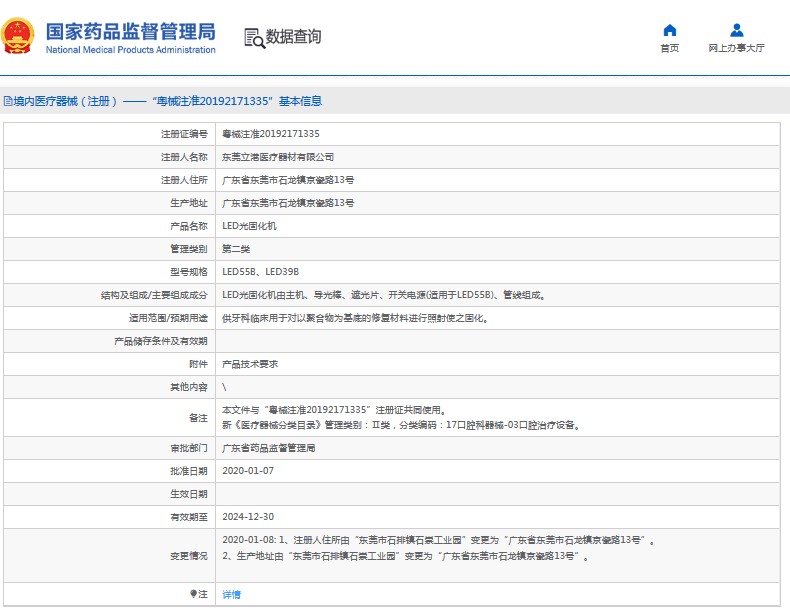This screenshot has height=610, width=790.
Task: Click the 其他内容 row label
Action: click(x=189, y=387)
